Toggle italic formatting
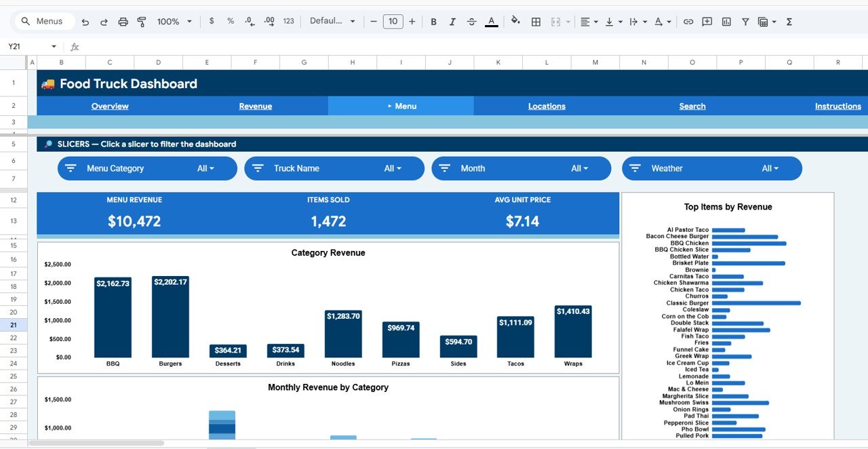868x449 pixels. click(x=452, y=21)
